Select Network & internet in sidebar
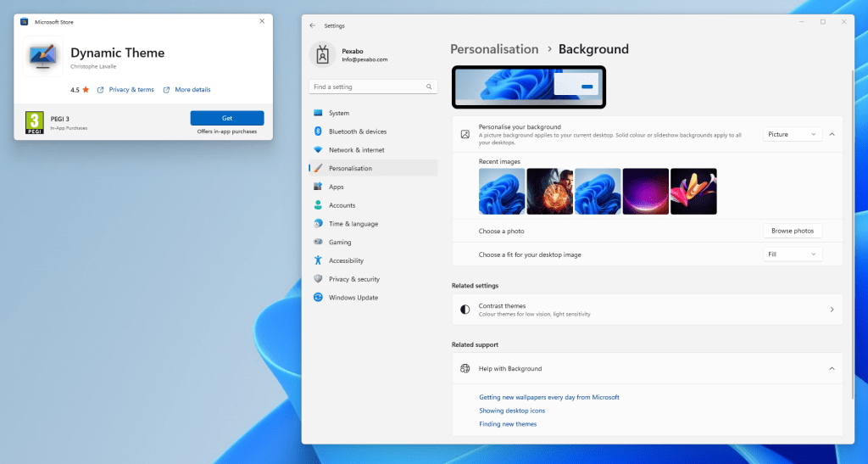The width and height of the screenshot is (868, 464). (373, 149)
